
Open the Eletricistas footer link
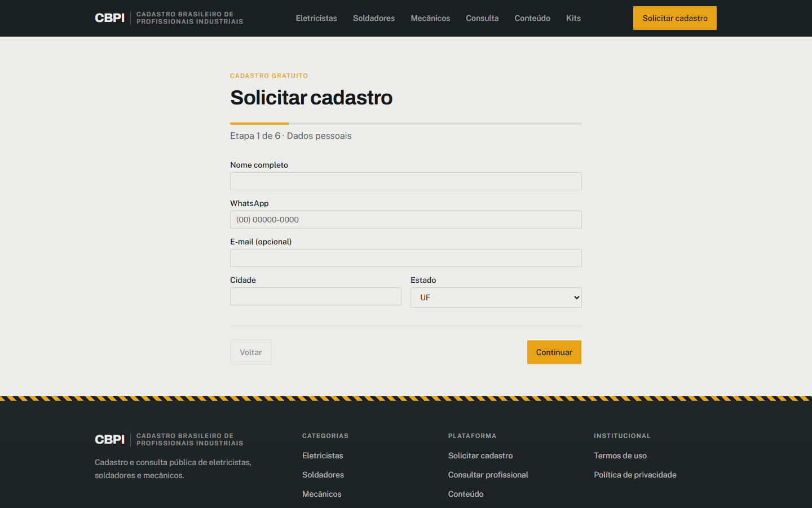[323, 456]
